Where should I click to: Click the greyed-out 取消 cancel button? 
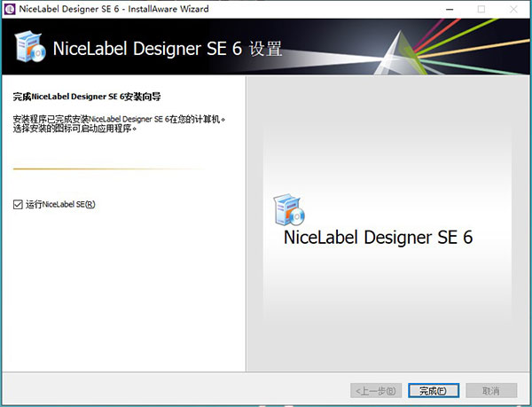tap(491, 391)
